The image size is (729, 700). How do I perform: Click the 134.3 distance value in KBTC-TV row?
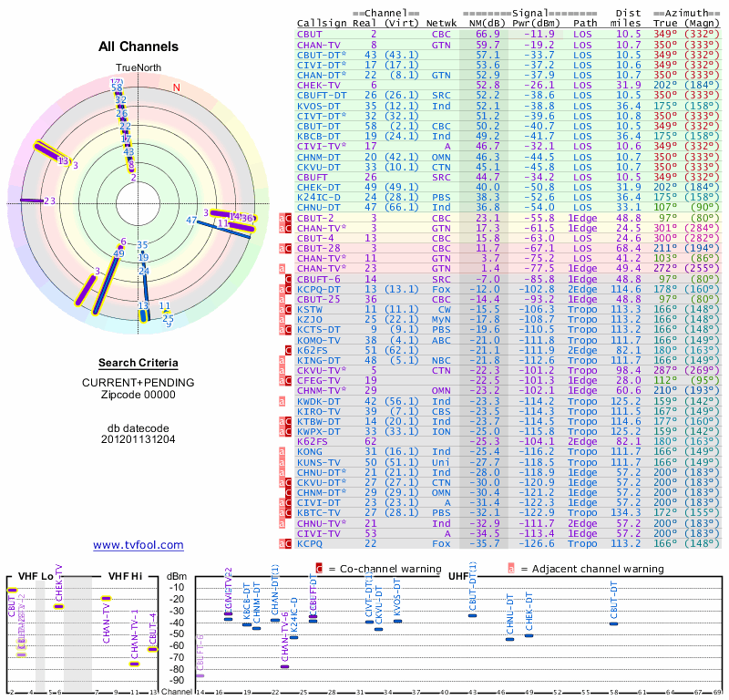(x=626, y=513)
